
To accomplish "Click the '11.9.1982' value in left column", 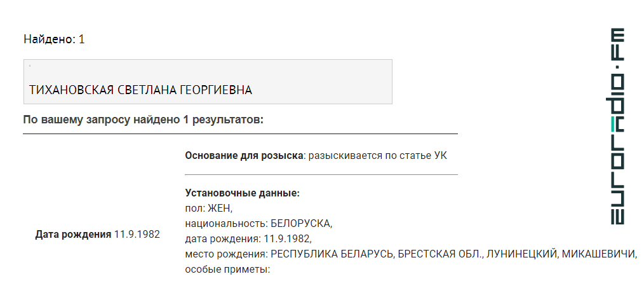I will pyautogui.click(x=137, y=235).
